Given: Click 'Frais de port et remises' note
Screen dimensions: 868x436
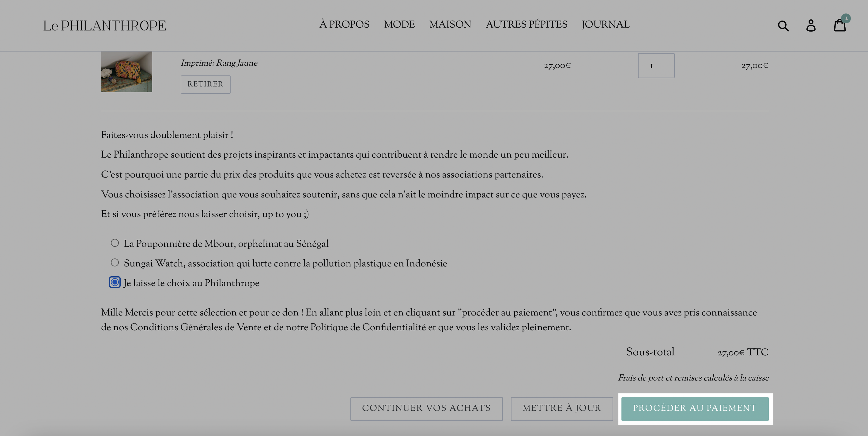Looking at the screenshot, I should [x=693, y=378].
